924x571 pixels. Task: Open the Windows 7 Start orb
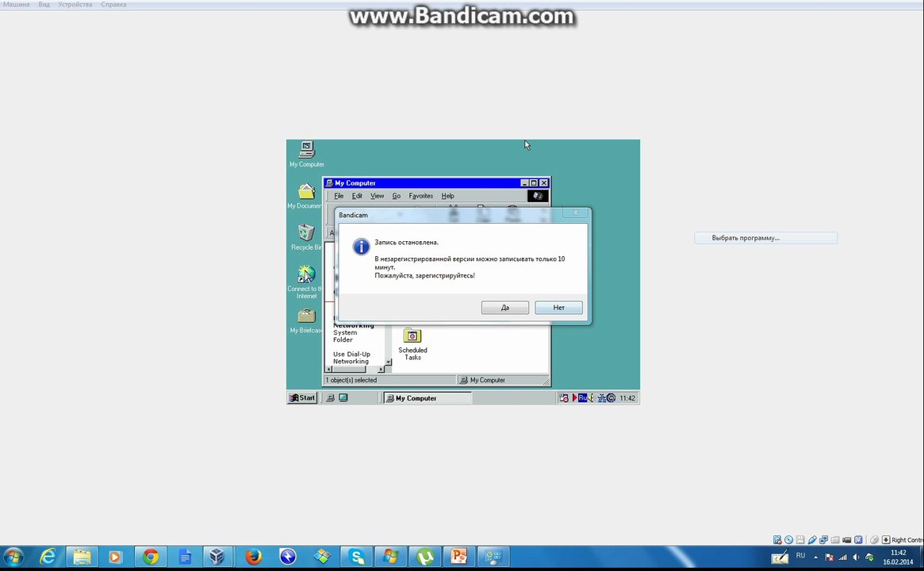tap(13, 556)
